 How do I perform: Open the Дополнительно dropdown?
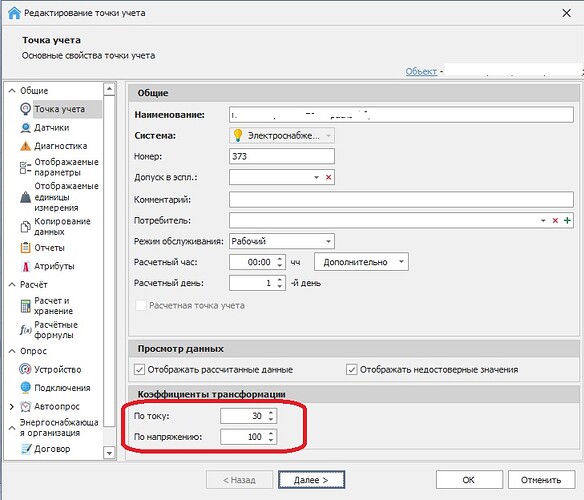pyautogui.click(x=361, y=262)
